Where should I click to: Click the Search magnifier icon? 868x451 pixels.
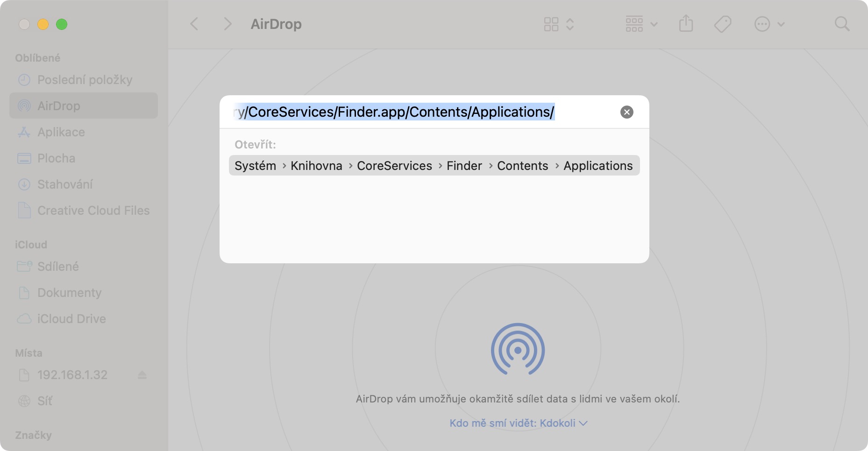[x=842, y=24]
